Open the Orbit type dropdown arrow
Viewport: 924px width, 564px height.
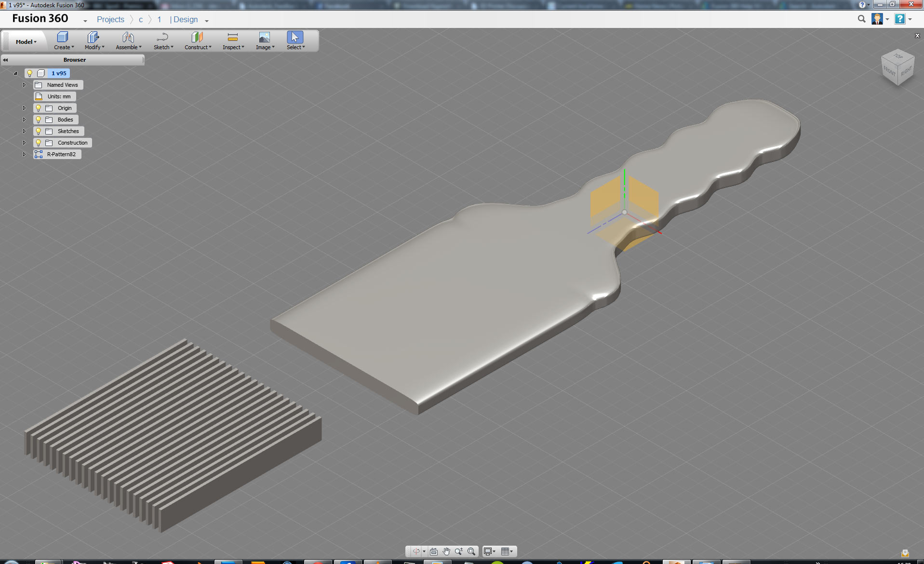coord(424,551)
